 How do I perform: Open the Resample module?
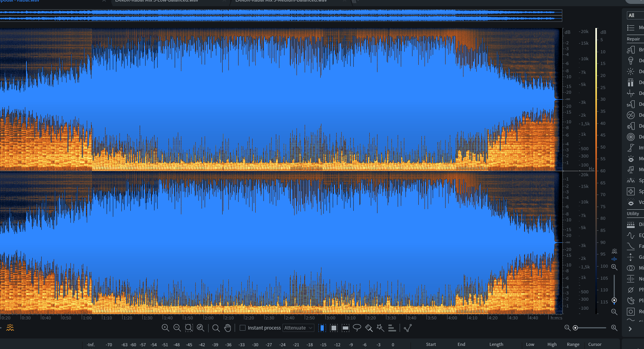(x=631, y=311)
